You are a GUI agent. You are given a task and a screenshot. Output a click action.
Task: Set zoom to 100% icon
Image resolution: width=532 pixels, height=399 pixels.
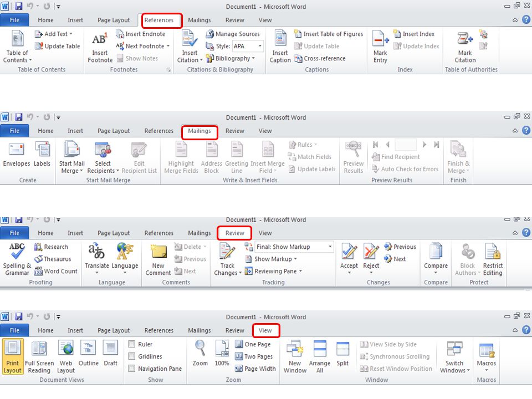222,348
